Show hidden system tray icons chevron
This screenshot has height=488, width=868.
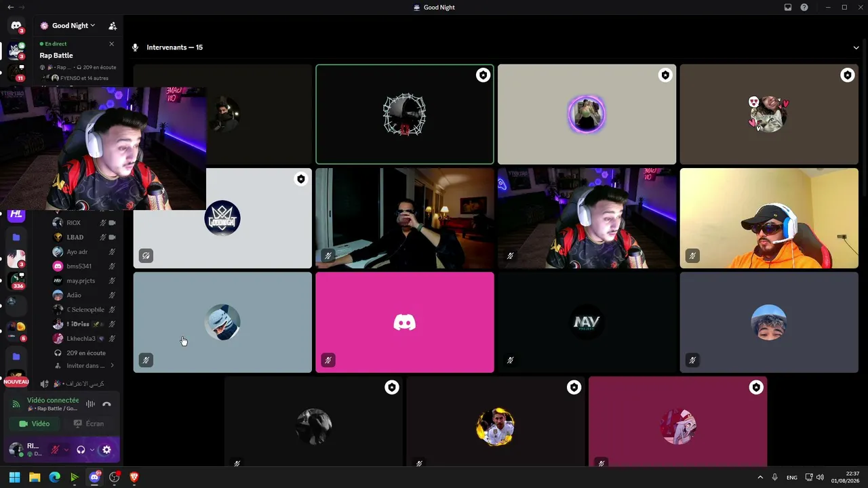coord(760,477)
